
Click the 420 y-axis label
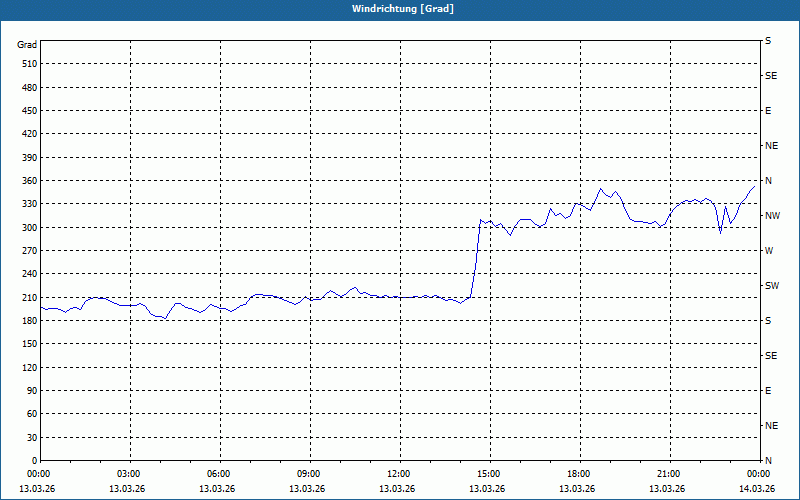pos(30,134)
